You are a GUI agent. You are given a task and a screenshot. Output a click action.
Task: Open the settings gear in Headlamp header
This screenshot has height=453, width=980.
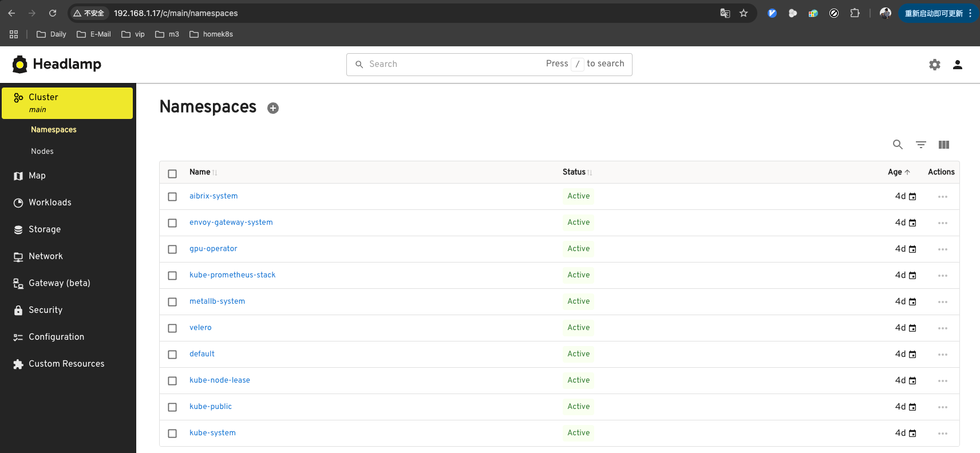pyautogui.click(x=935, y=65)
